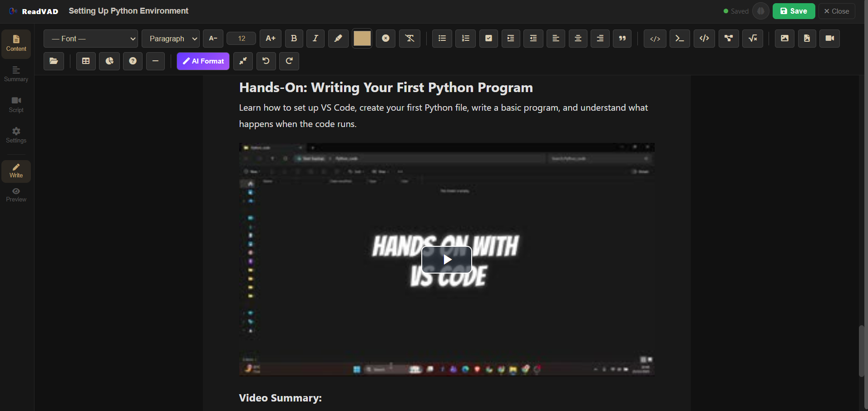Click the ReadVAD logo

point(34,11)
